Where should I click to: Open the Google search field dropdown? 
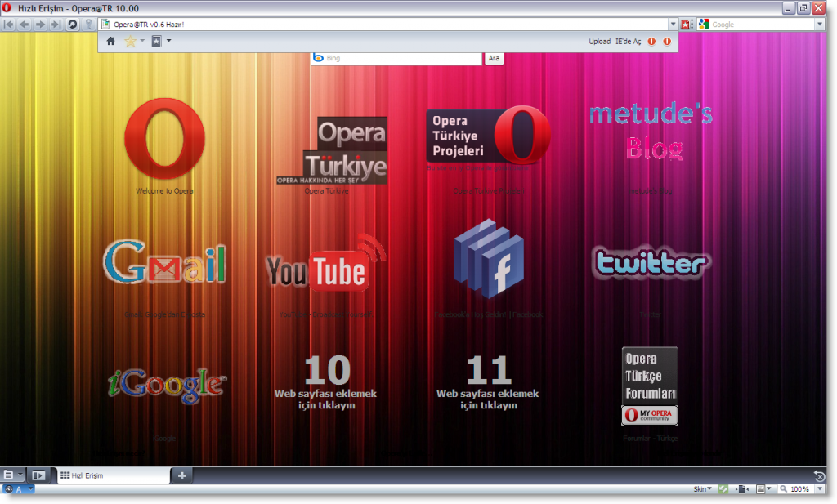820,25
